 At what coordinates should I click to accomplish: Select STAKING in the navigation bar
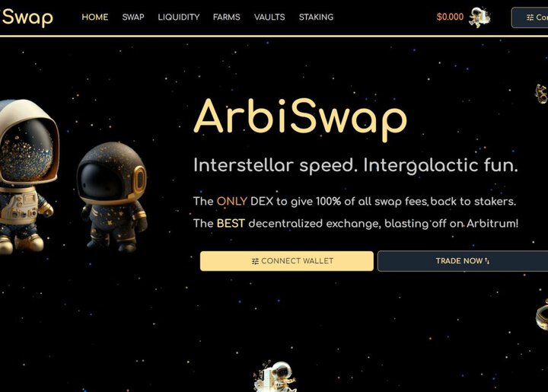click(316, 17)
